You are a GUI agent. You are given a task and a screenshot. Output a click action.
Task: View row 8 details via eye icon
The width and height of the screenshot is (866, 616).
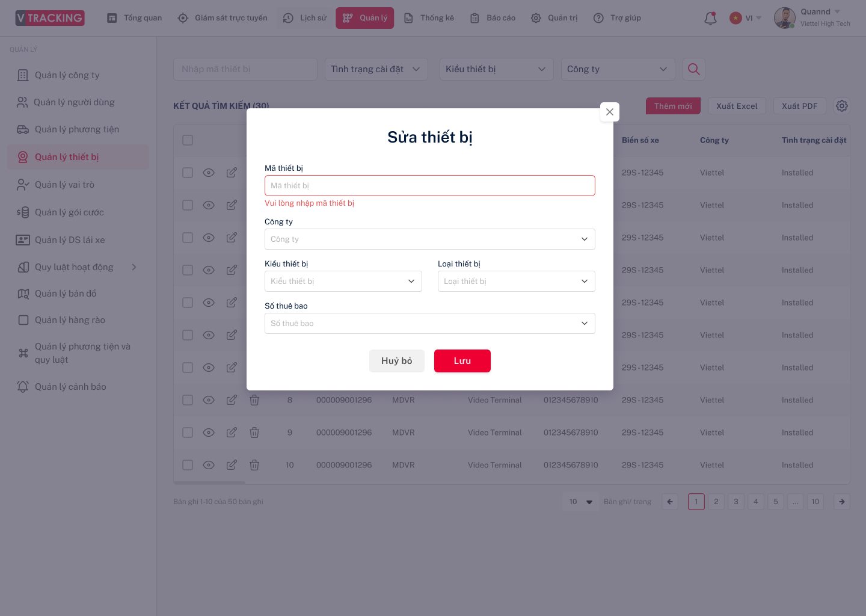(209, 400)
